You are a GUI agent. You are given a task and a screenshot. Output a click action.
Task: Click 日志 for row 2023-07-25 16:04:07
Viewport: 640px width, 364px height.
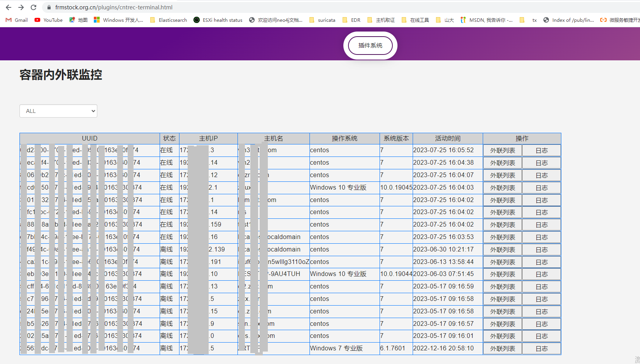(542, 176)
